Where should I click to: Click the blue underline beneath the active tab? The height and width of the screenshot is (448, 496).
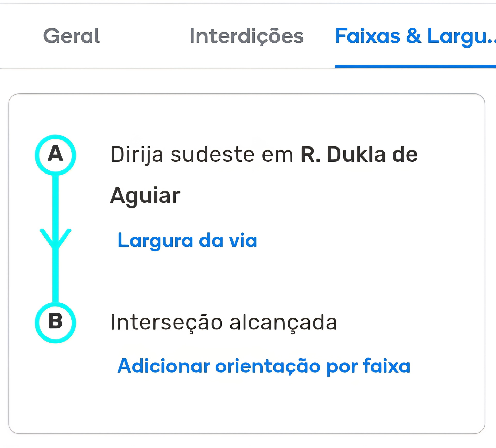pos(415,66)
